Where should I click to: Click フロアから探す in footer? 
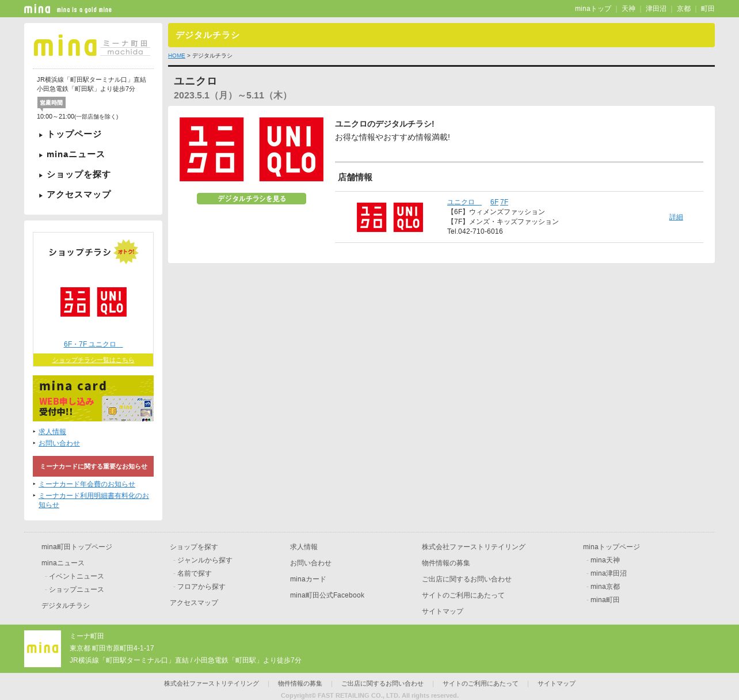(201, 587)
